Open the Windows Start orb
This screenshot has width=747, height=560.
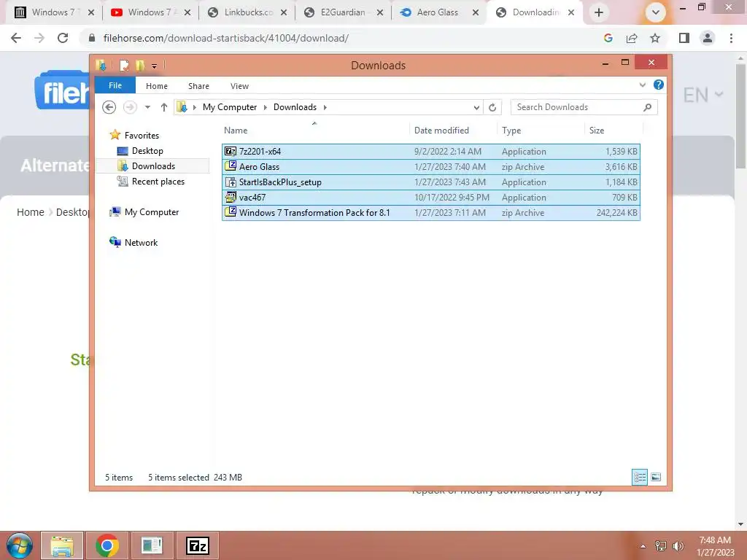click(x=20, y=545)
